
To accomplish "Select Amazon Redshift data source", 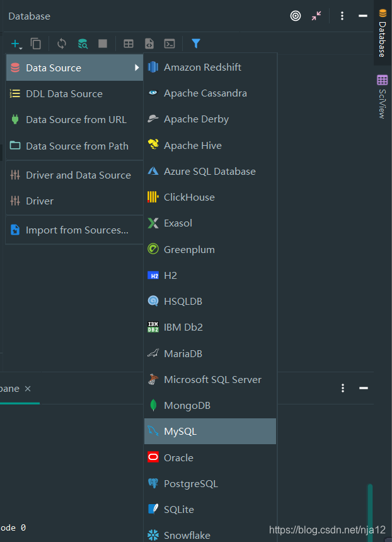I will (x=210, y=67).
